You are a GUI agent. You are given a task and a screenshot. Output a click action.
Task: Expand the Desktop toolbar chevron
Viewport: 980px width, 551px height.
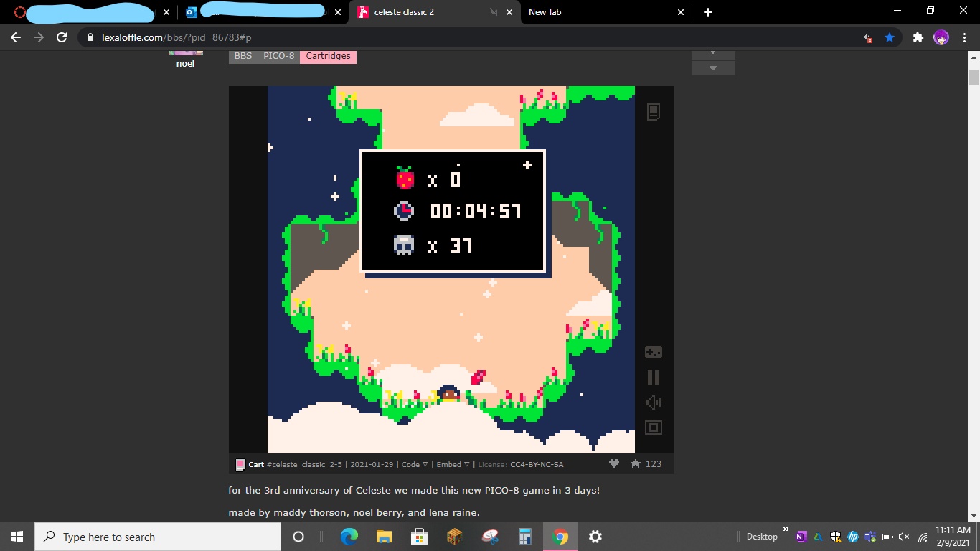(x=786, y=529)
